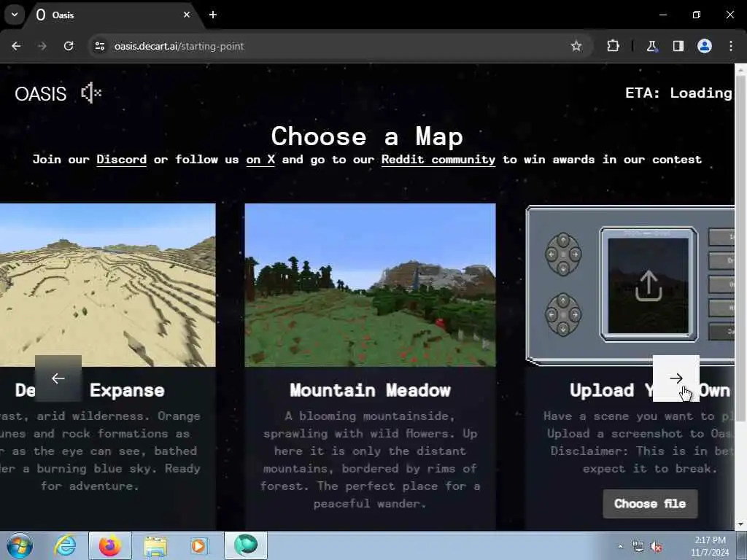This screenshot has height=560, width=747.
Task: Open the browser extensions puzzle icon
Action: click(613, 46)
